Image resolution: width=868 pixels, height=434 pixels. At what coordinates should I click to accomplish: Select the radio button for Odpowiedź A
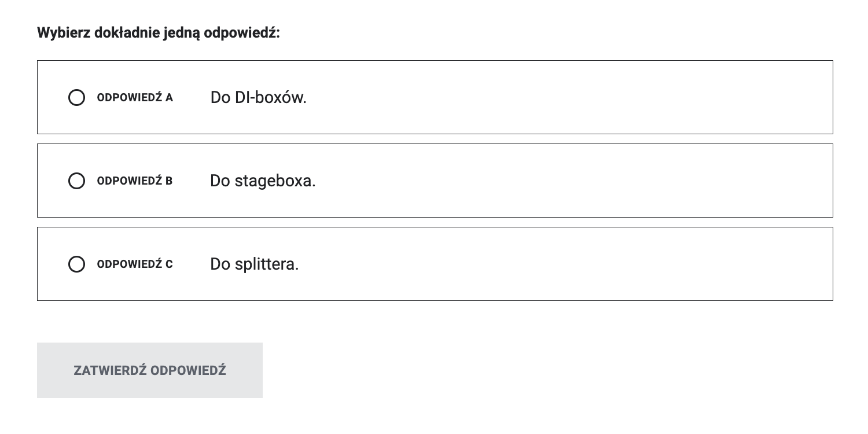click(x=76, y=97)
